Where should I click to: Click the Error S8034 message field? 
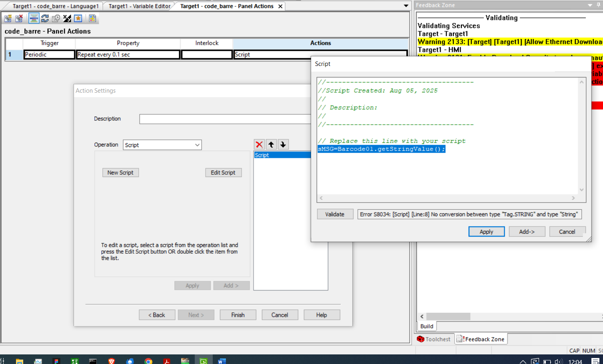pos(469,214)
